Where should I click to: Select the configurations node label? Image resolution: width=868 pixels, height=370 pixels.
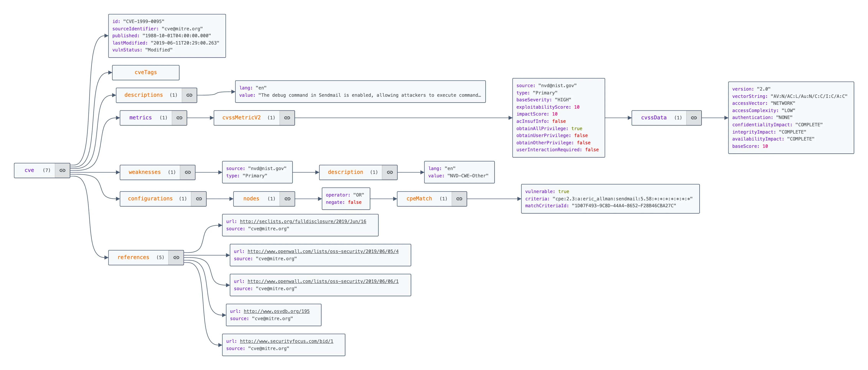150,199
